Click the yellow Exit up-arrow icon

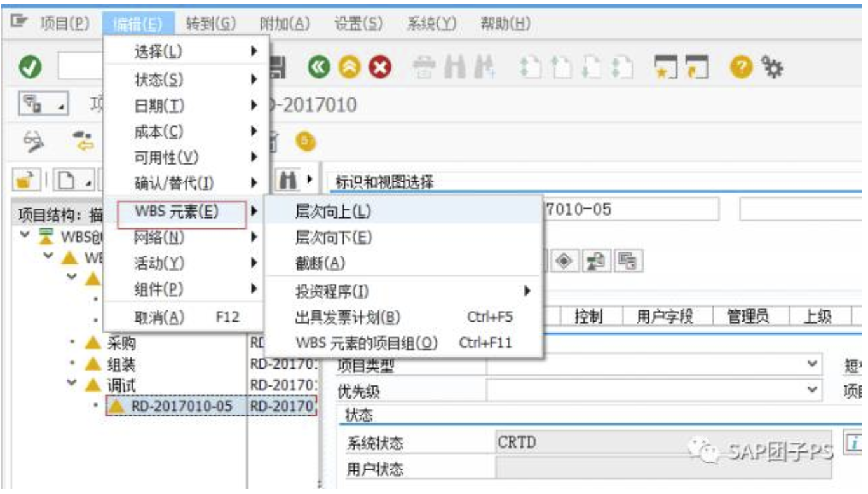tap(349, 67)
